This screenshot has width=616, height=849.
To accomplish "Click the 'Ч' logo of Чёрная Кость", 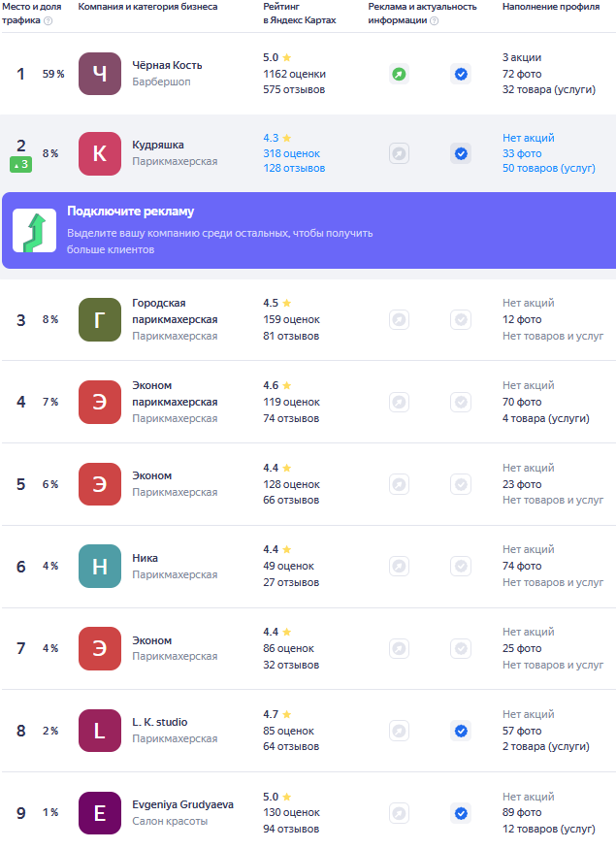I will (100, 74).
